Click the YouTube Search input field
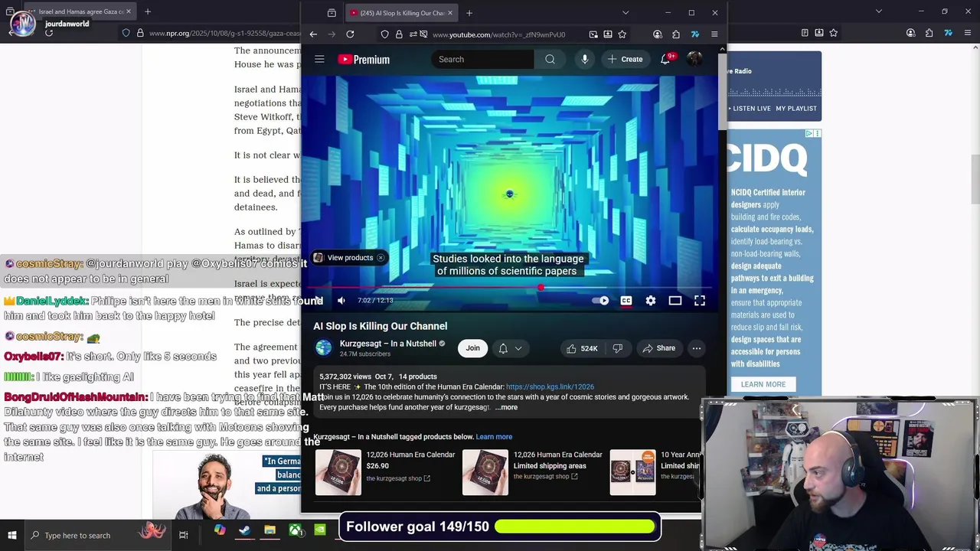The height and width of the screenshot is (551, 980). [x=482, y=59]
